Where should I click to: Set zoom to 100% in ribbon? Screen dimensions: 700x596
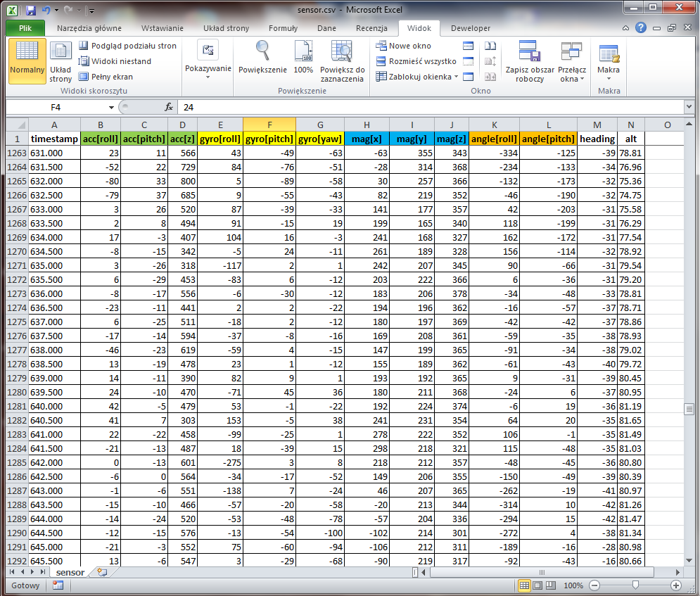click(x=303, y=58)
